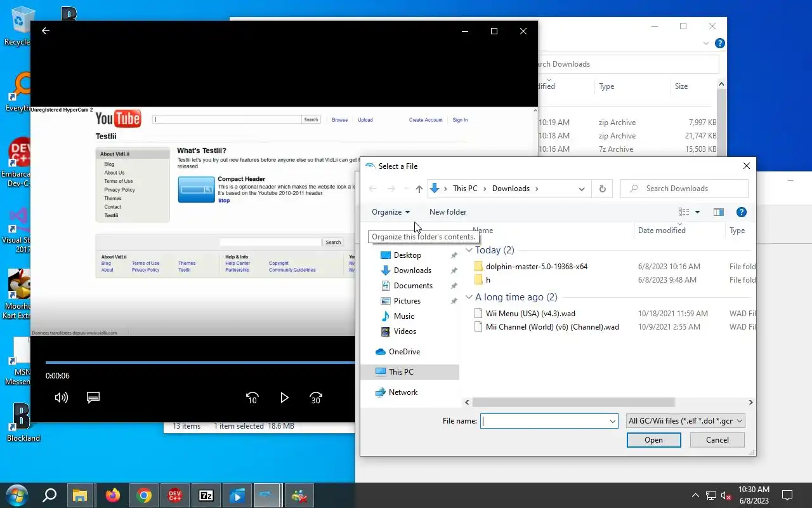Navigate up one folder in Select a File dialog
The image size is (812, 508).
419,189
